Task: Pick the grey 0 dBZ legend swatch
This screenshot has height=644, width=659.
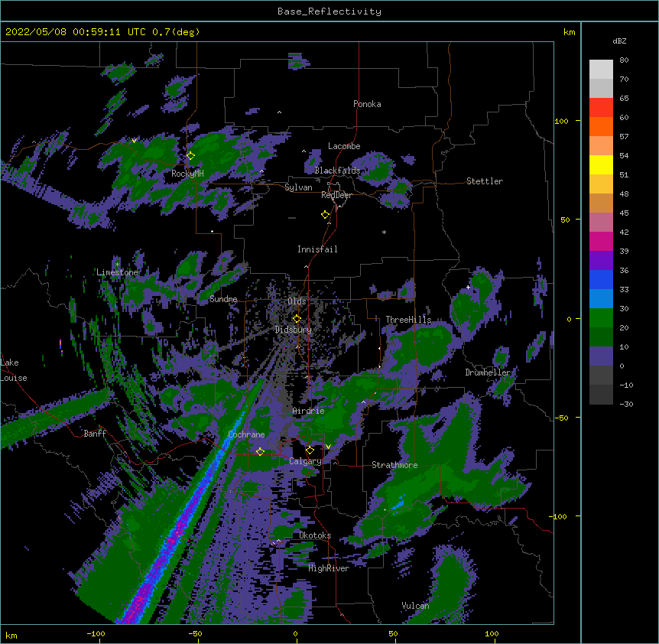Action: click(x=601, y=376)
